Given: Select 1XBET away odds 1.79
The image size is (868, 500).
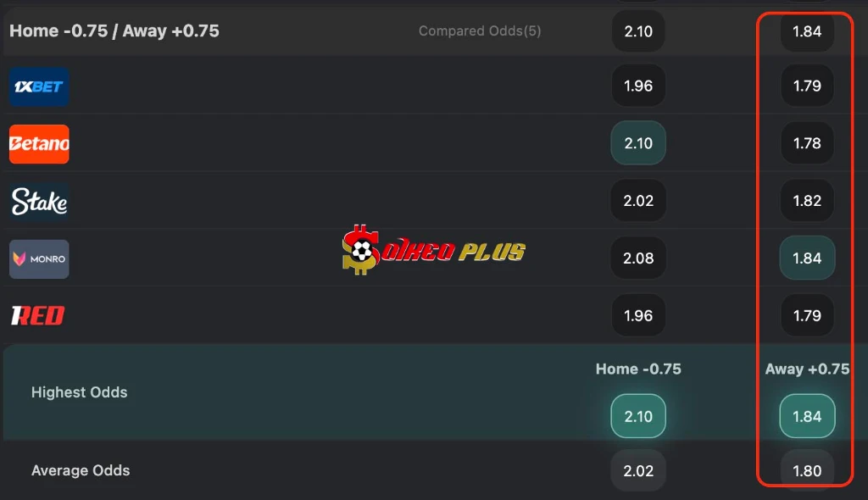Looking at the screenshot, I should (807, 86).
